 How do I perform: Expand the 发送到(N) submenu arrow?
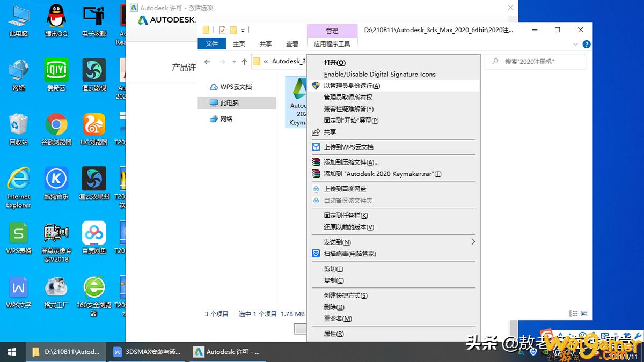coord(473,242)
